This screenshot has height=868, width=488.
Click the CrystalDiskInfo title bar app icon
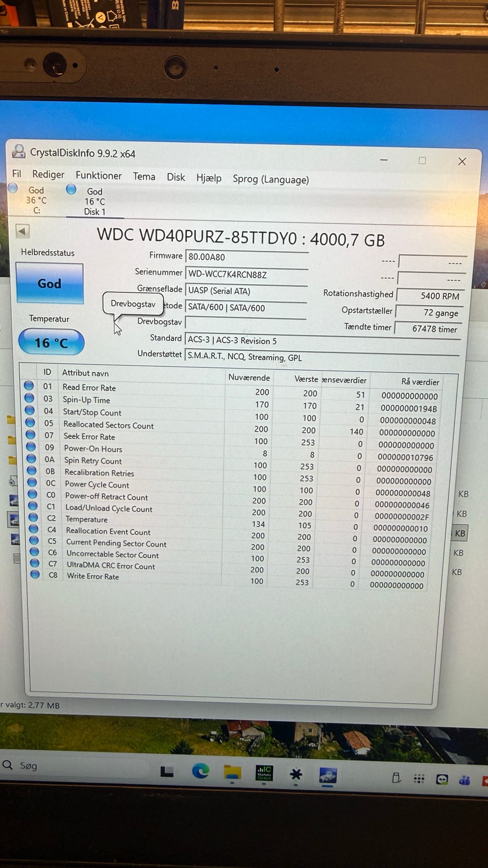19,151
